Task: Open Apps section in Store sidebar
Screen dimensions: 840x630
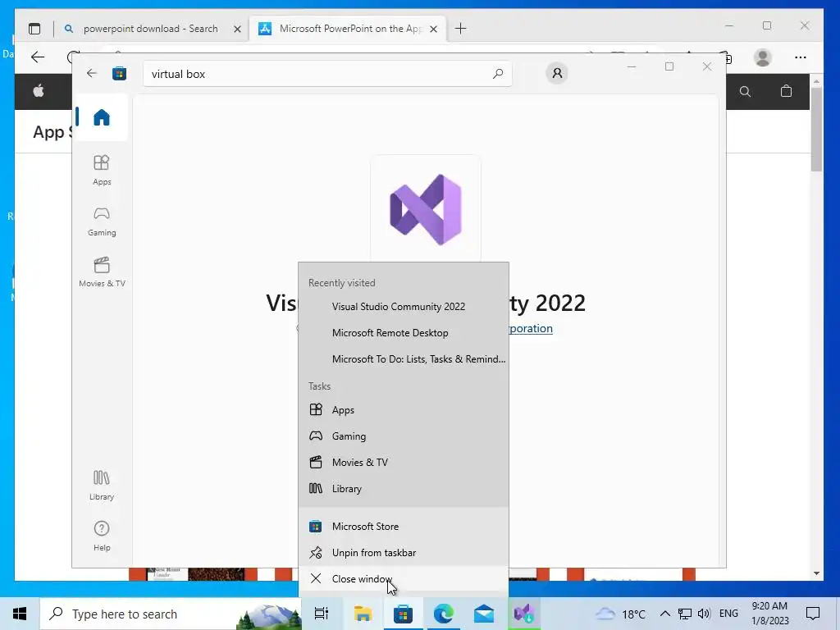Action: (x=101, y=170)
